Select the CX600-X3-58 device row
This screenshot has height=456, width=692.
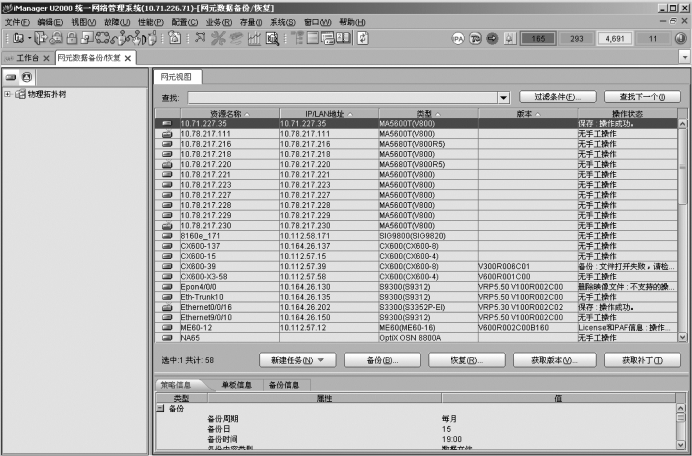(416, 276)
